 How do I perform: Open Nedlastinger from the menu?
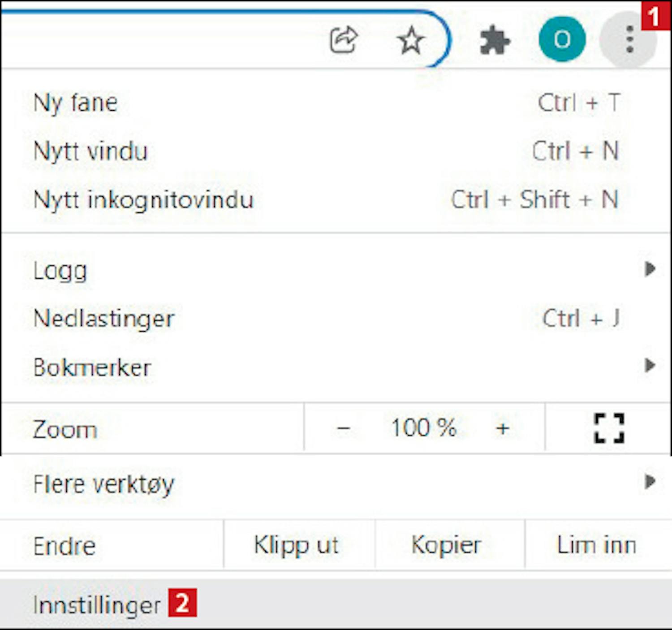coord(336,319)
